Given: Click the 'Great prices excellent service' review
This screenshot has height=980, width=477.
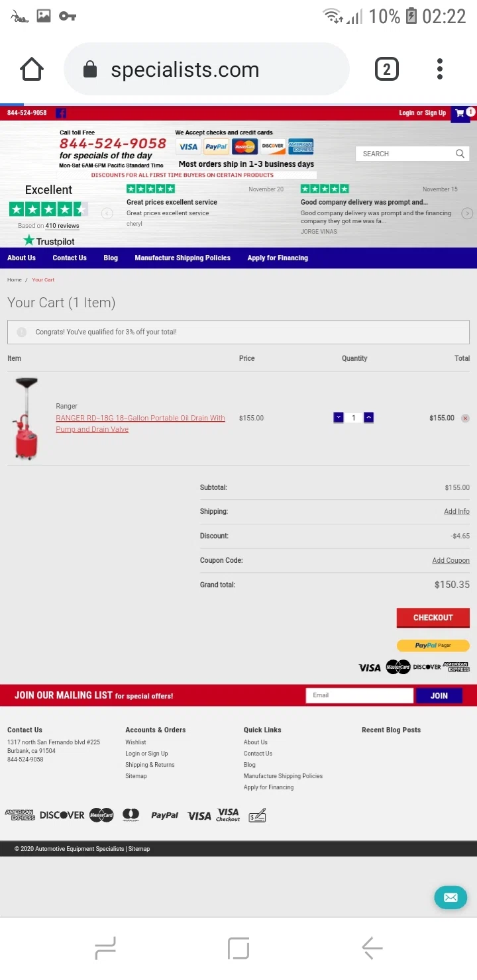Looking at the screenshot, I should [x=172, y=203].
